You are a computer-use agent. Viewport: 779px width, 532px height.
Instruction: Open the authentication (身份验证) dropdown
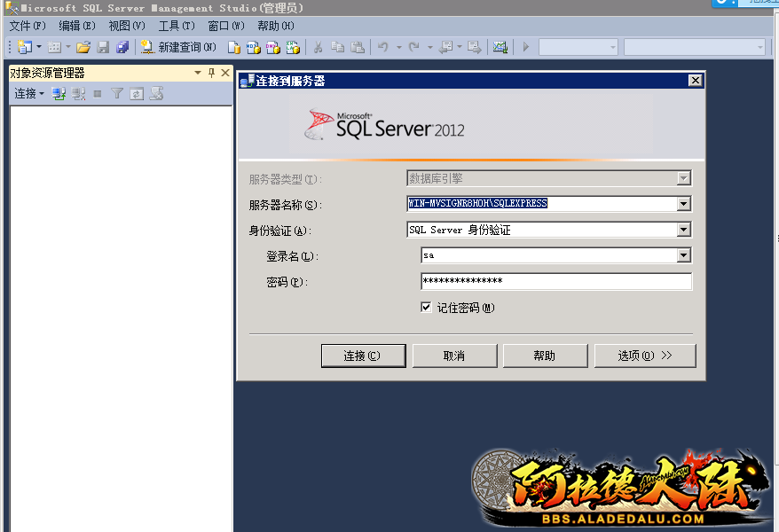(x=683, y=230)
